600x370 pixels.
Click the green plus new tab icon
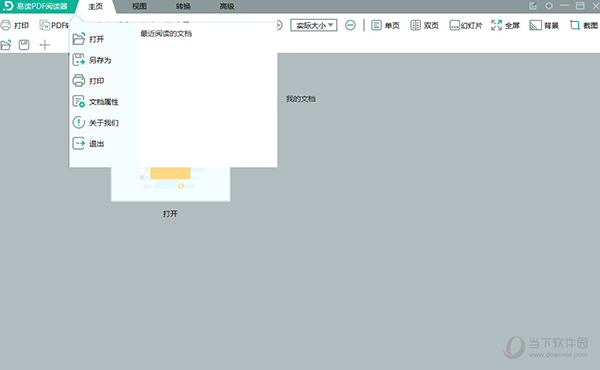pyautogui.click(x=45, y=45)
